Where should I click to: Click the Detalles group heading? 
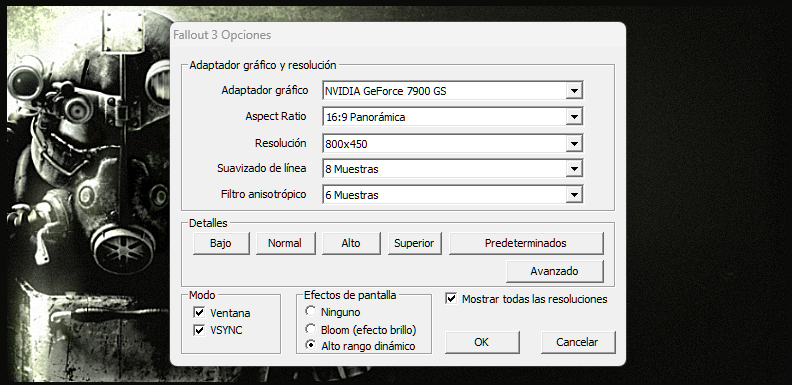point(208,223)
